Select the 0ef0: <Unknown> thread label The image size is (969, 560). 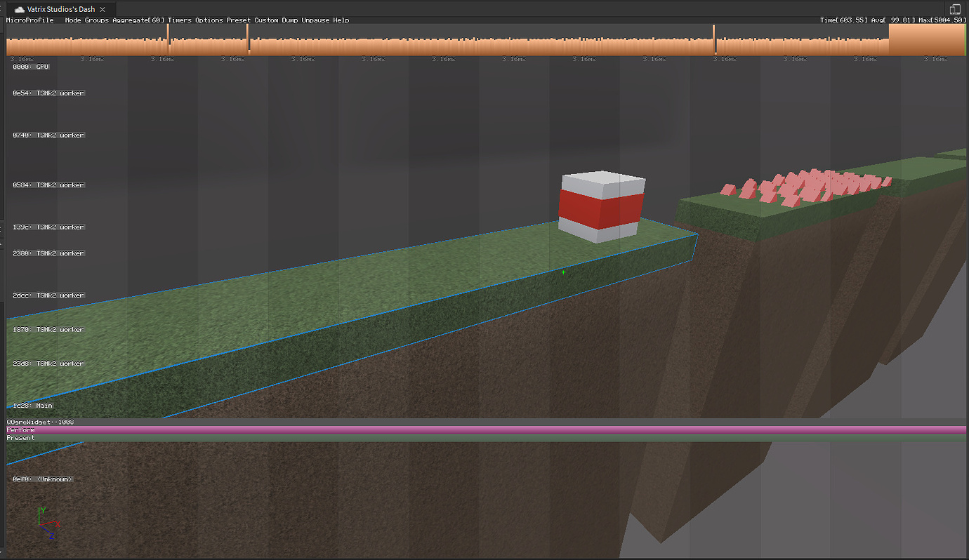click(43, 479)
